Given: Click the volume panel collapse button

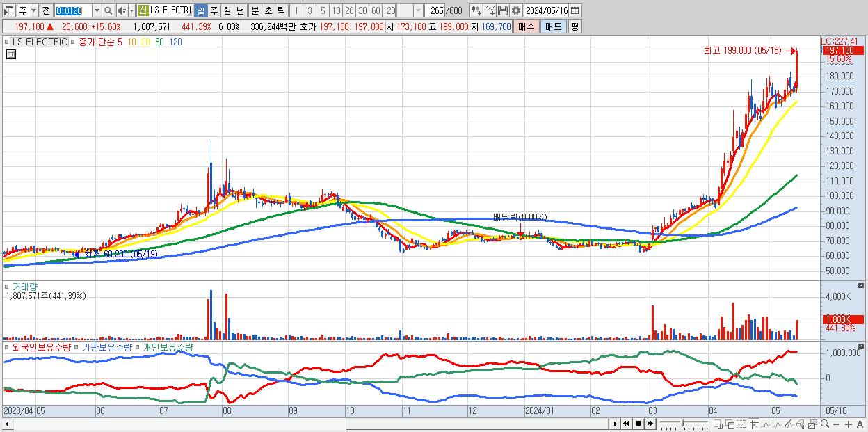Looking at the screenshot, I should click(x=862, y=285).
